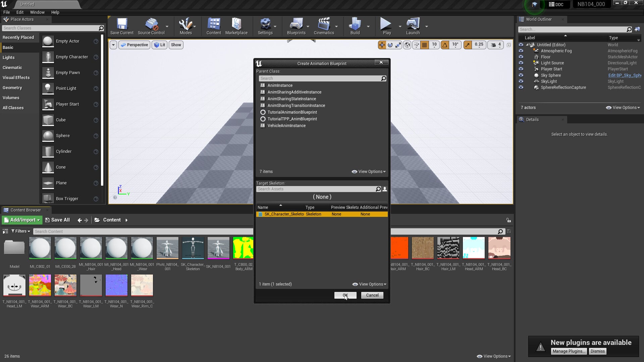
Task: Hide the Floor actor via eye icon
Action: (521, 57)
